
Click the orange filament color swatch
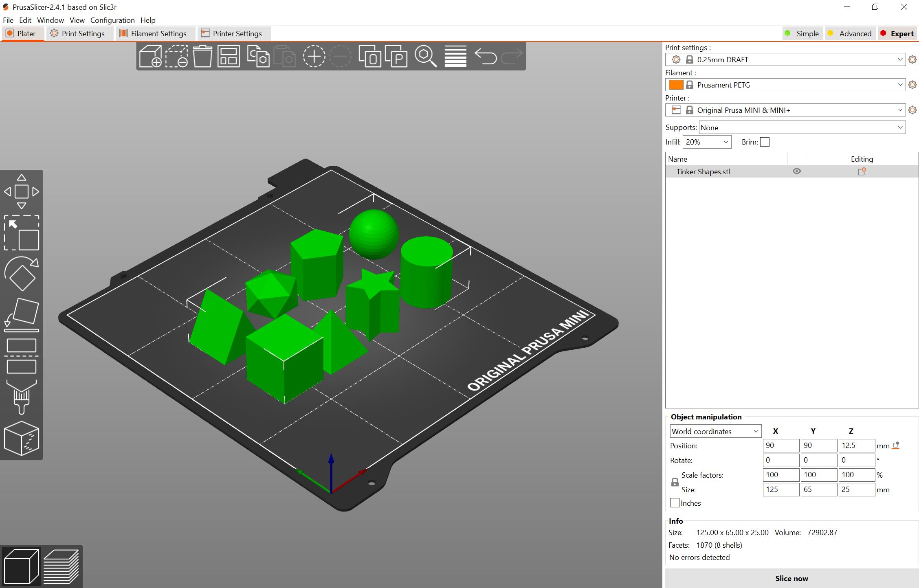[x=676, y=84]
